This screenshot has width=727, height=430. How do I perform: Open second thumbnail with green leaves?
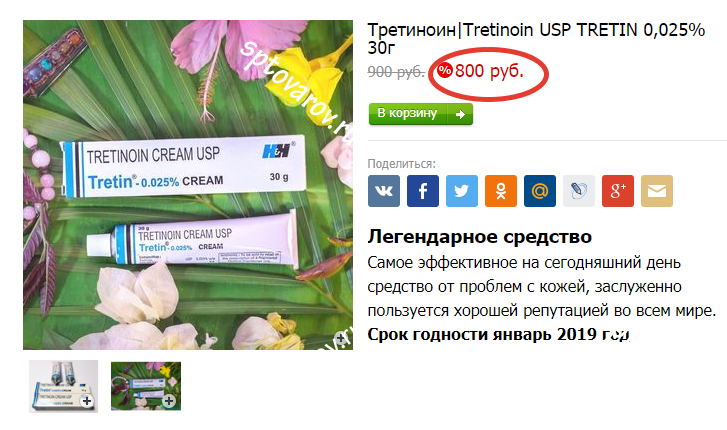click(146, 386)
